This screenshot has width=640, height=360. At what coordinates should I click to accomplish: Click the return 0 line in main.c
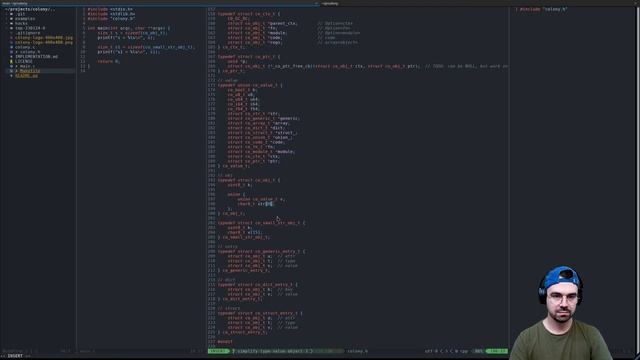108,61
